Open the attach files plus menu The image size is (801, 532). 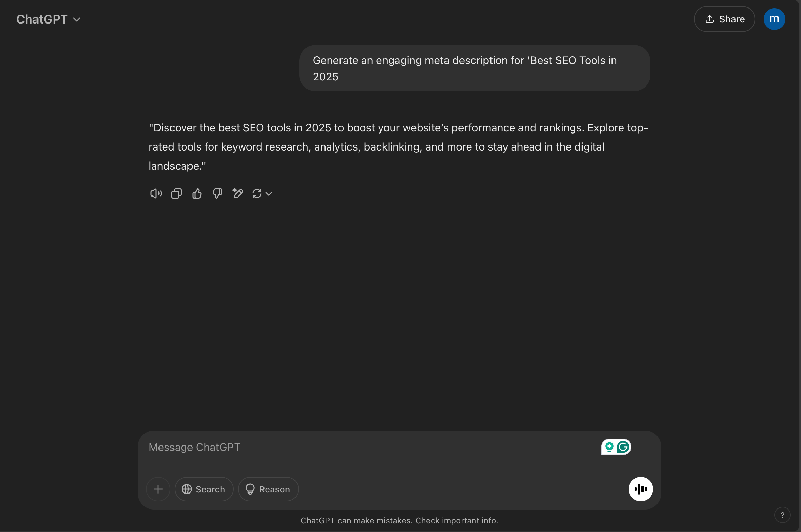[x=158, y=489]
